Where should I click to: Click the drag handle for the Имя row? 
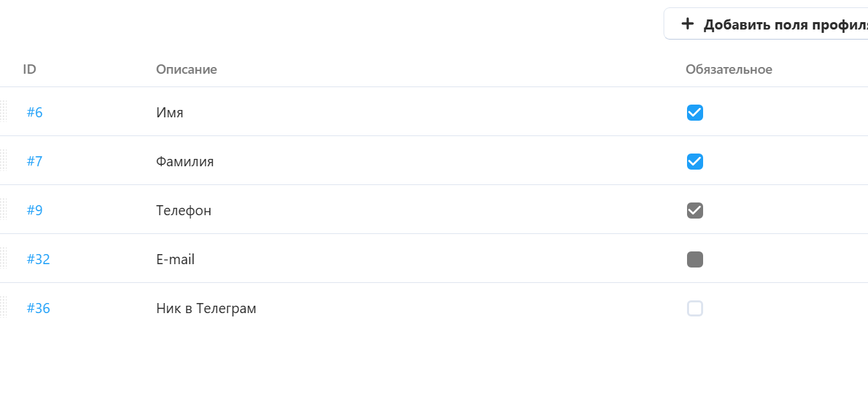pyautogui.click(x=3, y=112)
